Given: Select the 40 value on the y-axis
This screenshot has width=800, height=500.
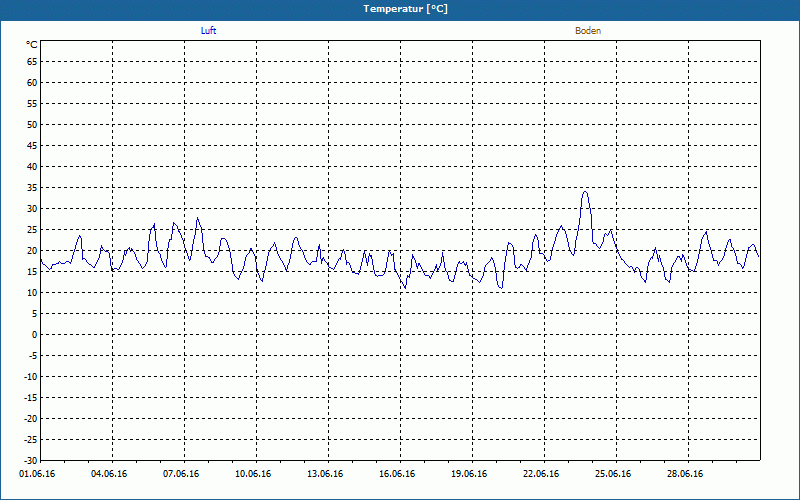Looking at the screenshot, I should click(32, 167).
